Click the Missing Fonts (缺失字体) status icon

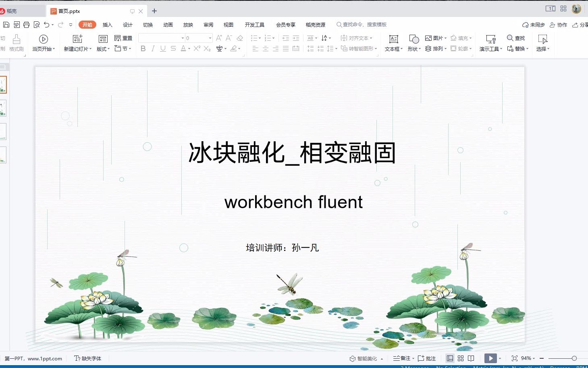click(77, 358)
